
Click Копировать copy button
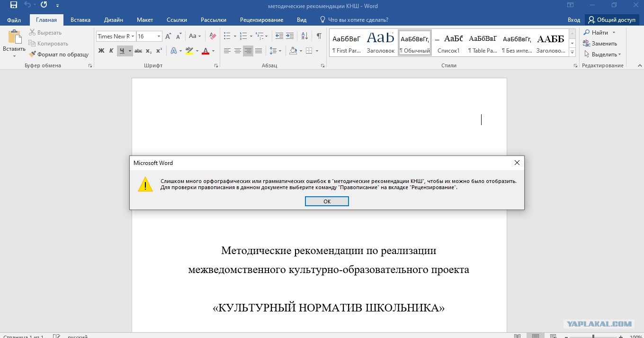click(48, 44)
